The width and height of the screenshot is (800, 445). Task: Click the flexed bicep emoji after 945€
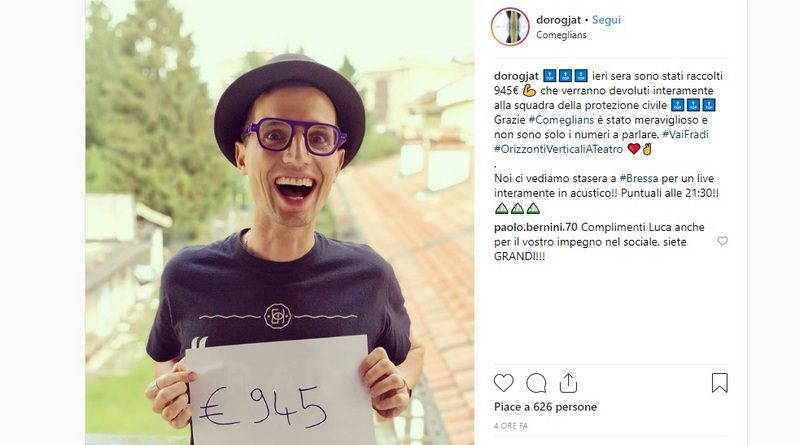pyautogui.click(x=529, y=91)
